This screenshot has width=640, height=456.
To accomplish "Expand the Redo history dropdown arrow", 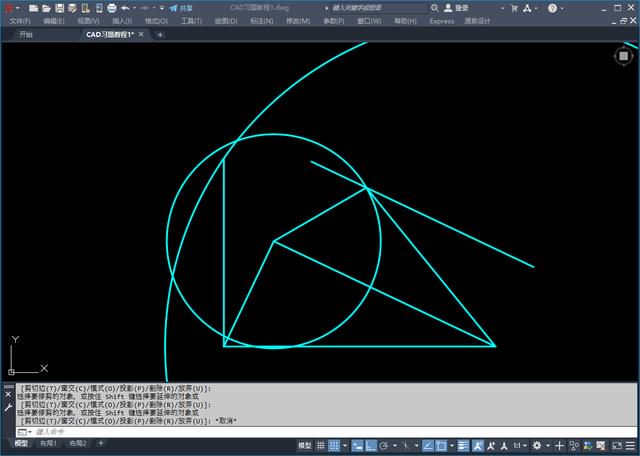I will [153, 8].
